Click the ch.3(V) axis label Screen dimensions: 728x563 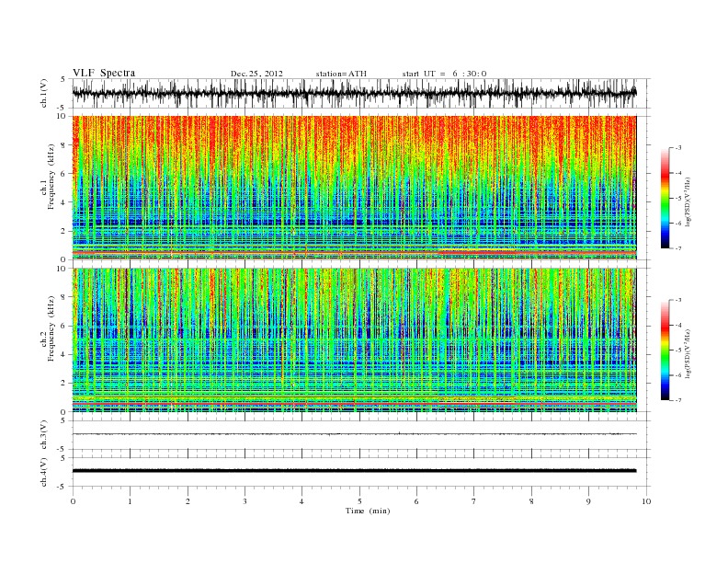click(44, 435)
